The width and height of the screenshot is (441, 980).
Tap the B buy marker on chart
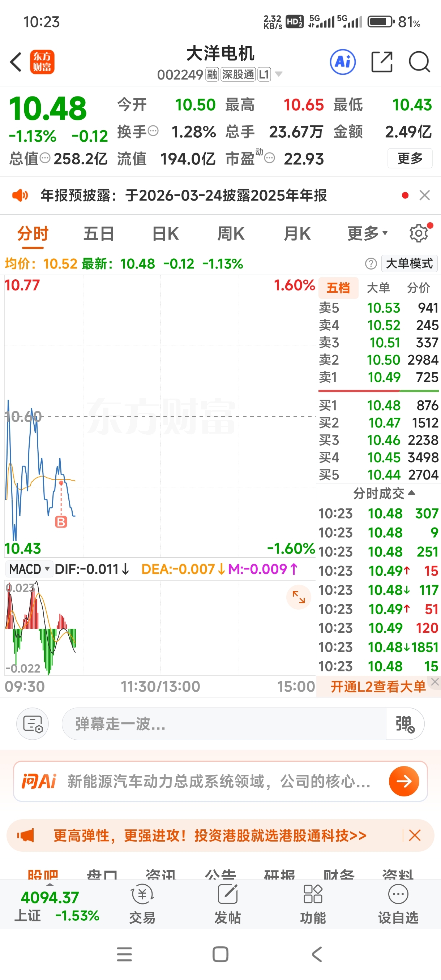click(x=61, y=522)
